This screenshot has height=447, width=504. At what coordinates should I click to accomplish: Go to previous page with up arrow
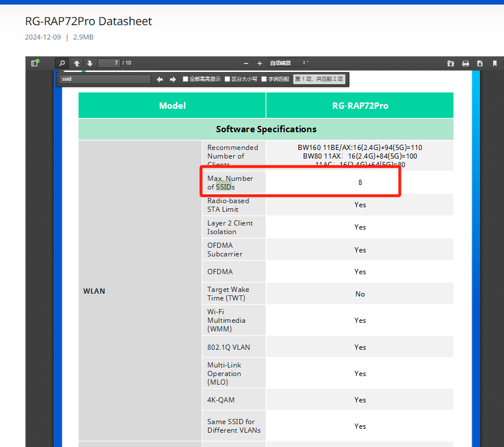(77, 63)
